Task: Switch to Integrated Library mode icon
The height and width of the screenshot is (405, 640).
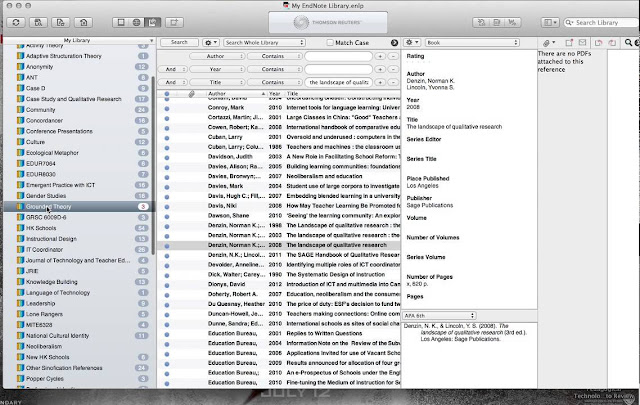Action: (x=153, y=22)
